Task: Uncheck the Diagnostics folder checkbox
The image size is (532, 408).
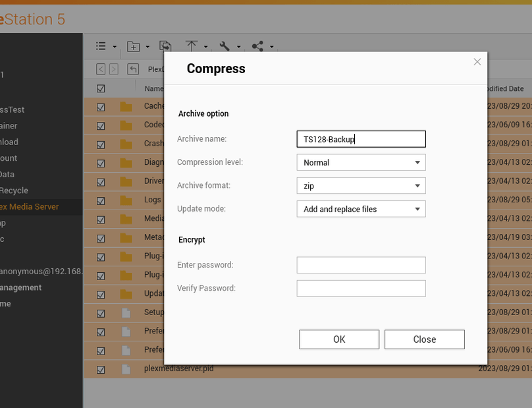Action: coord(101,163)
